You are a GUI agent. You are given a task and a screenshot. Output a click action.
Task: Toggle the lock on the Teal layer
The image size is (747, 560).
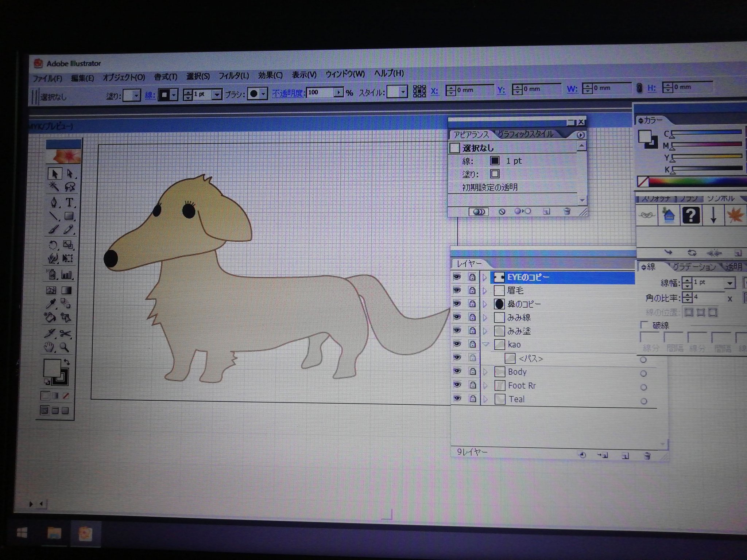coord(473,398)
